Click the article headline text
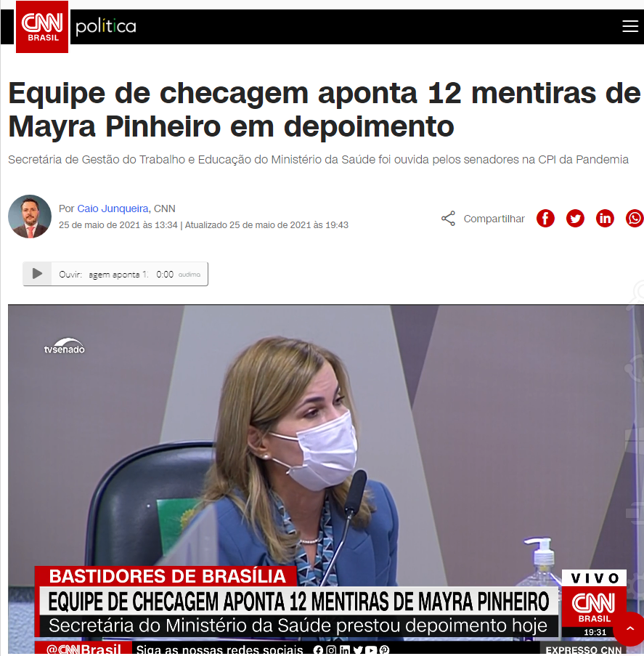Screen dimensions: 644x656 (x=324, y=109)
